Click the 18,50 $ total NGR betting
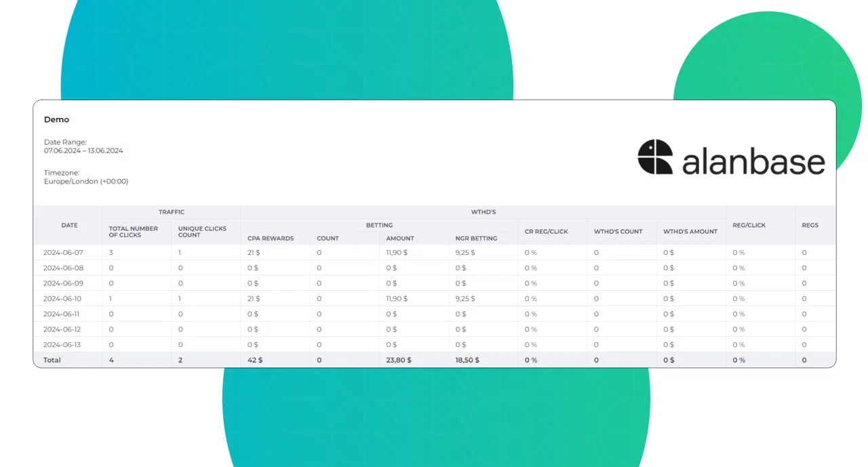868x467 pixels. click(467, 361)
